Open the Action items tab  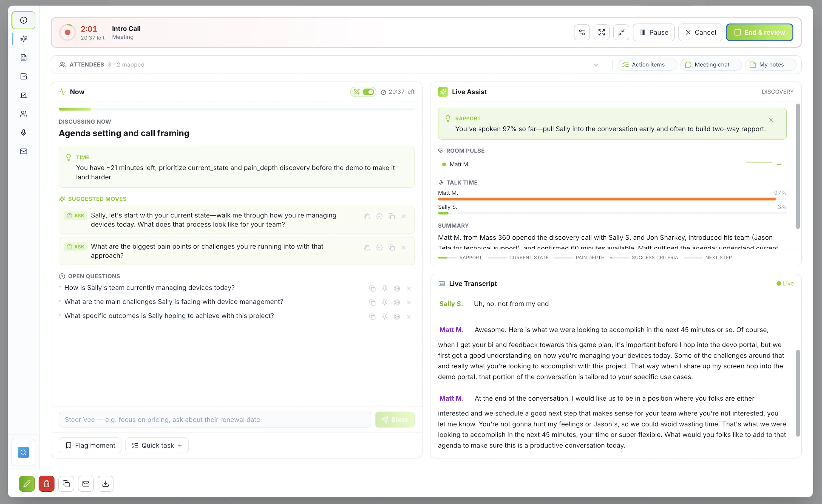[647, 65]
